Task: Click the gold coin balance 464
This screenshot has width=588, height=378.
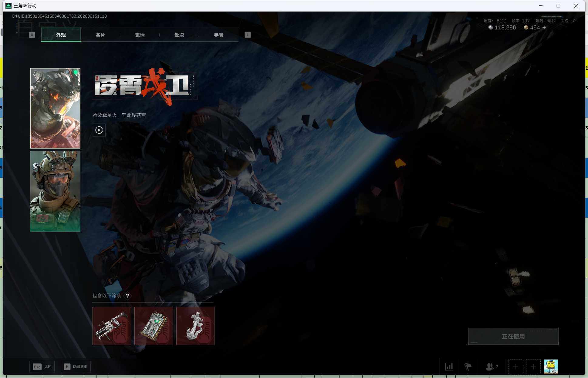Action: [532, 28]
